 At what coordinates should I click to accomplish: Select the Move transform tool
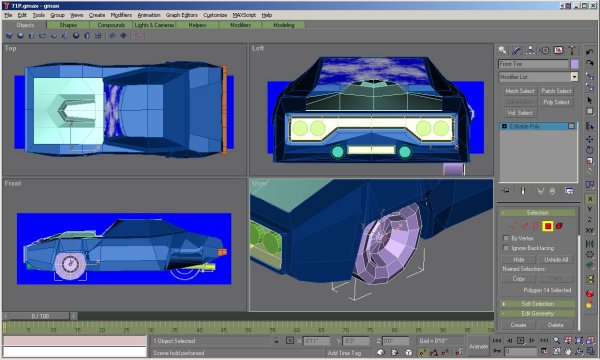(589, 139)
